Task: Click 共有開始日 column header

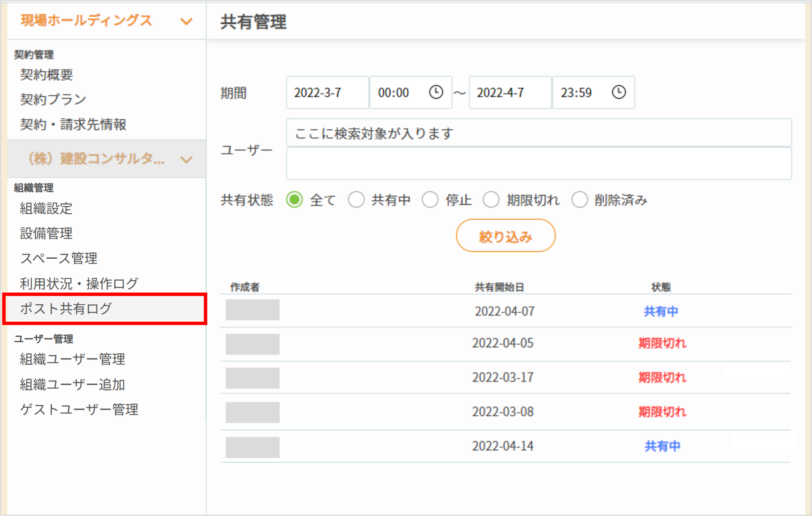Action: coord(499,287)
